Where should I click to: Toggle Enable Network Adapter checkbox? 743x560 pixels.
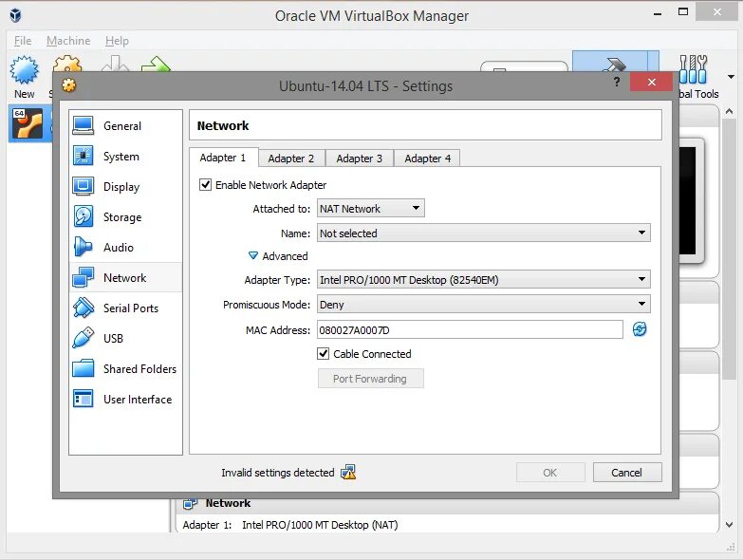click(x=205, y=184)
